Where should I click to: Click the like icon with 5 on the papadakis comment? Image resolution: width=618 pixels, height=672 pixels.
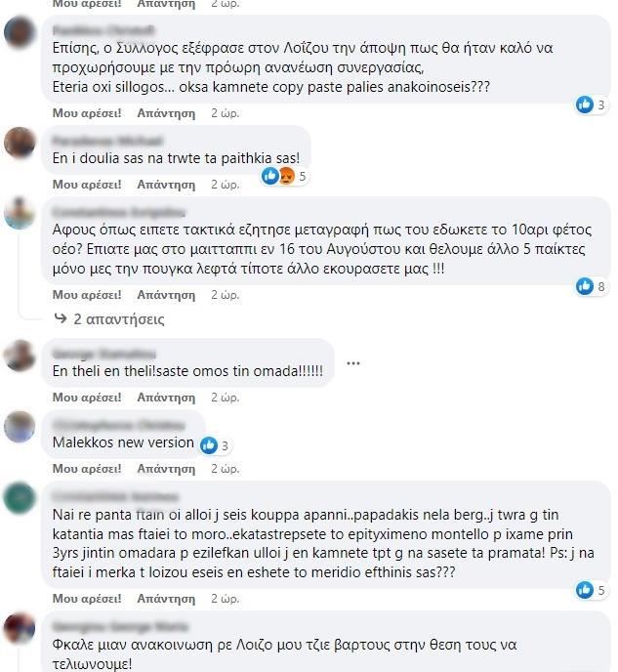click(585, 590)
